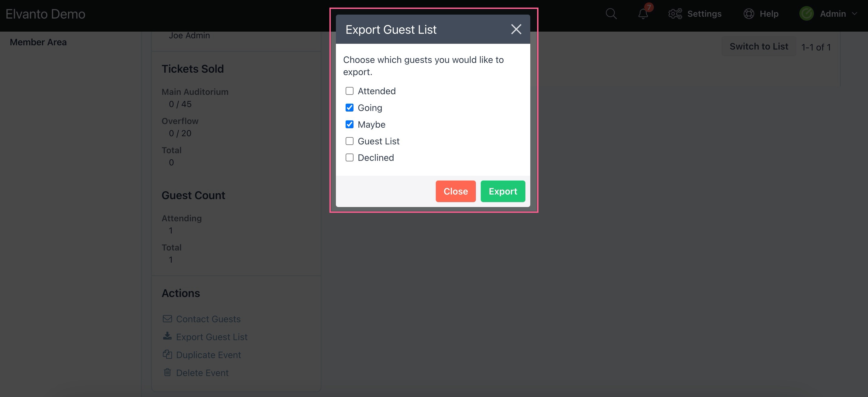Open the notifications bell icon
The width and height of the screenshot is (868, 397).
point(643,14)
